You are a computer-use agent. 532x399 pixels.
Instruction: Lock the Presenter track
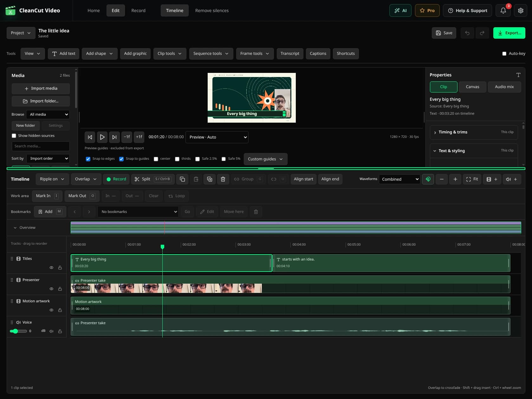coord(60,289)
